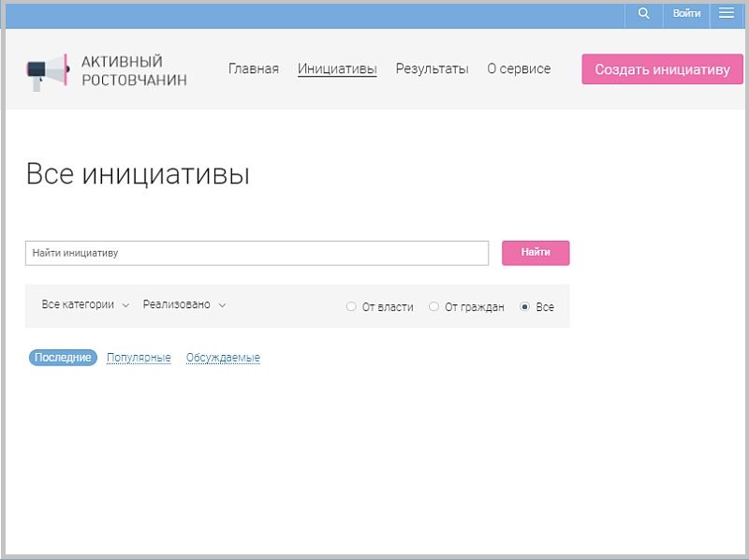749x560 pixels.
Task: Switch to the Последние sorting tab
Action: pyautogui.click(x=63, y=358)
